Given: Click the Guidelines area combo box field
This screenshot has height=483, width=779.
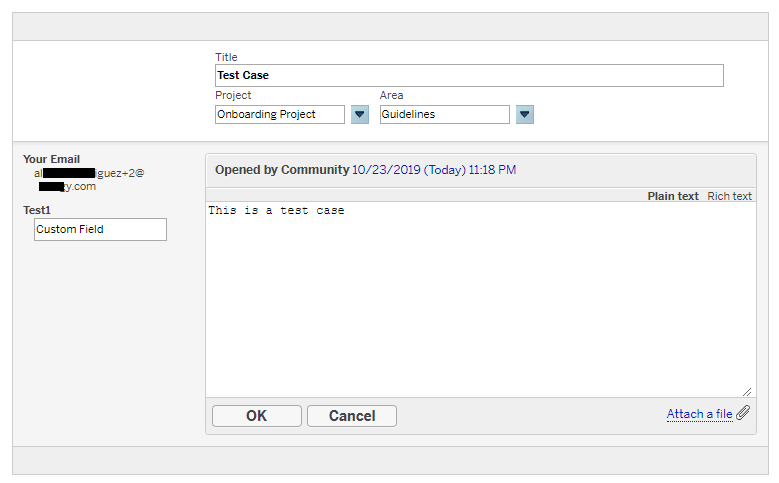Looking at the screenshot, I should 444,115.
